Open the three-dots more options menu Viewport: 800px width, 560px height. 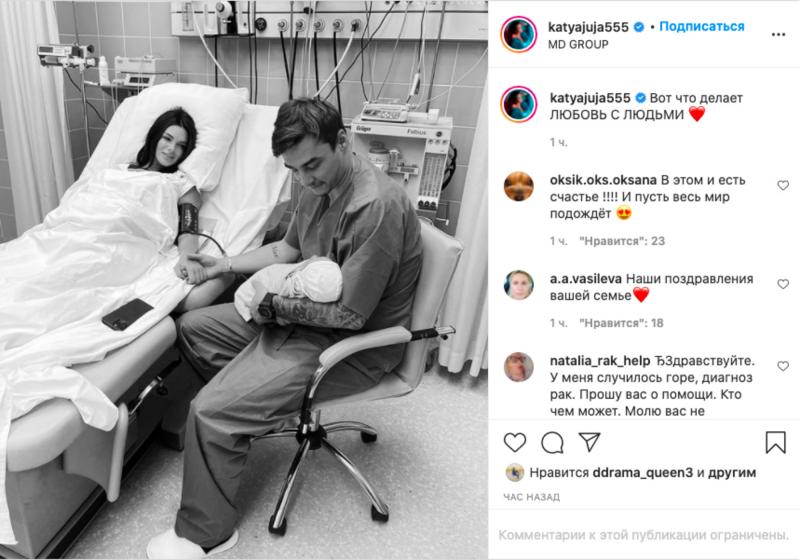click(x=778, y=35)
